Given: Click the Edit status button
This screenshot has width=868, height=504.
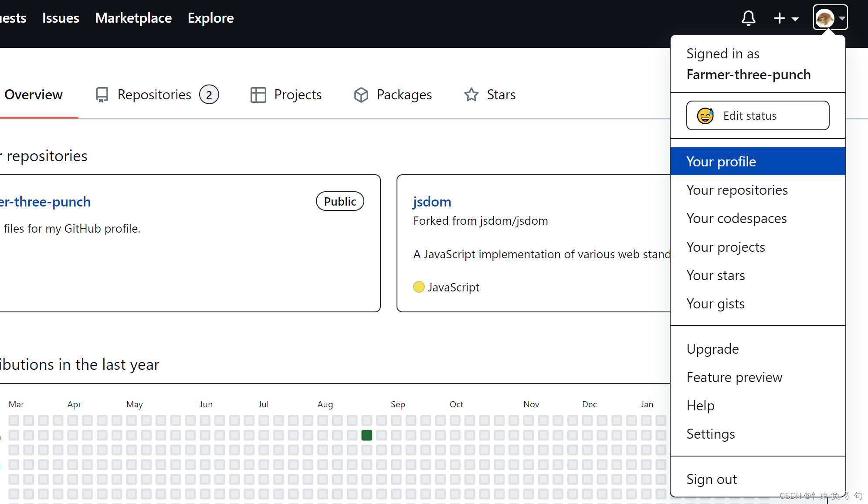Looking at the screenshot, I should click(757, 116).
